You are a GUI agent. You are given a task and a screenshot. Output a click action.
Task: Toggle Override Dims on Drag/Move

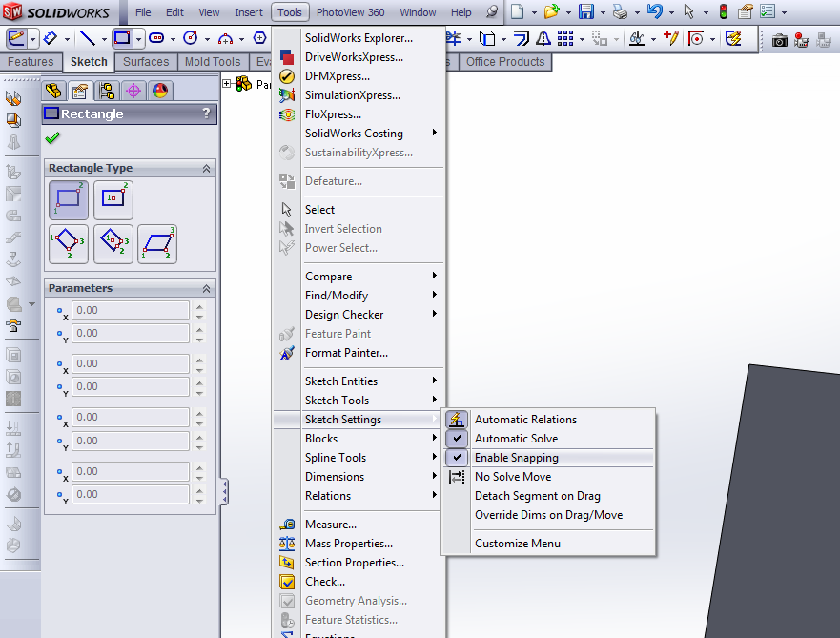(x=548, y=515)
